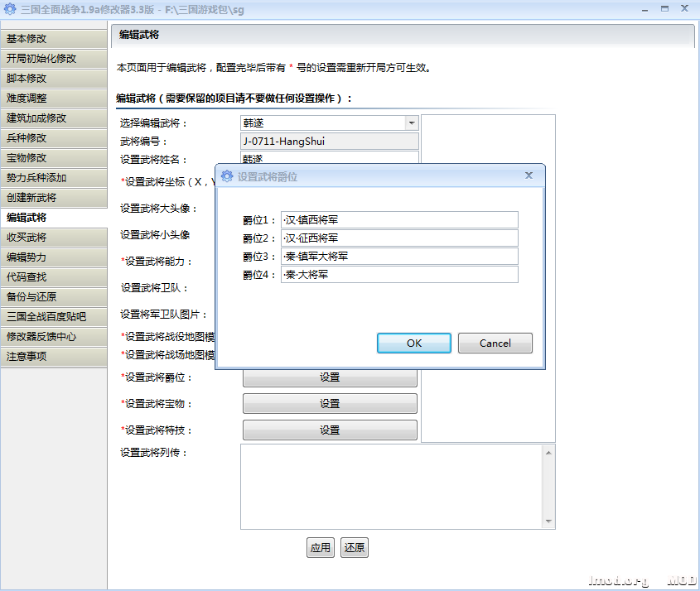Switch to the 兵种修改 tab
Viewport: 700px width, 591px height.
pyautogui.click(x=54, y=138)
